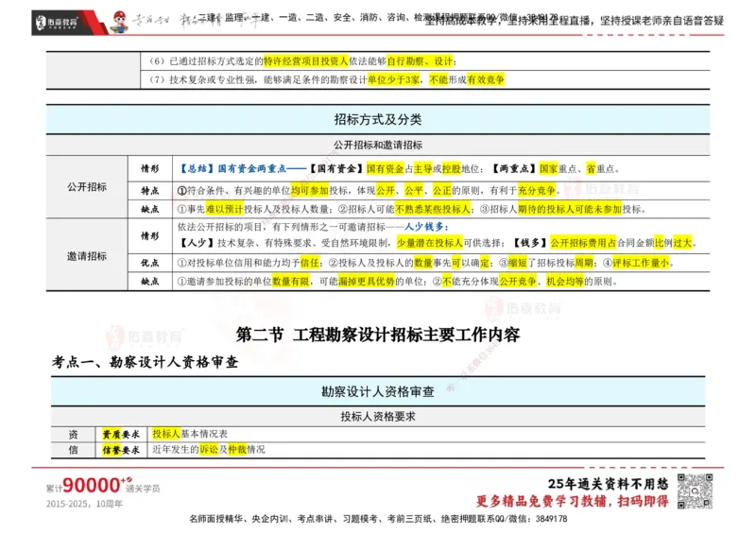Screen dimensions: 756x534
Task: Click the 优点 label cell
Action: pos(150,263)
